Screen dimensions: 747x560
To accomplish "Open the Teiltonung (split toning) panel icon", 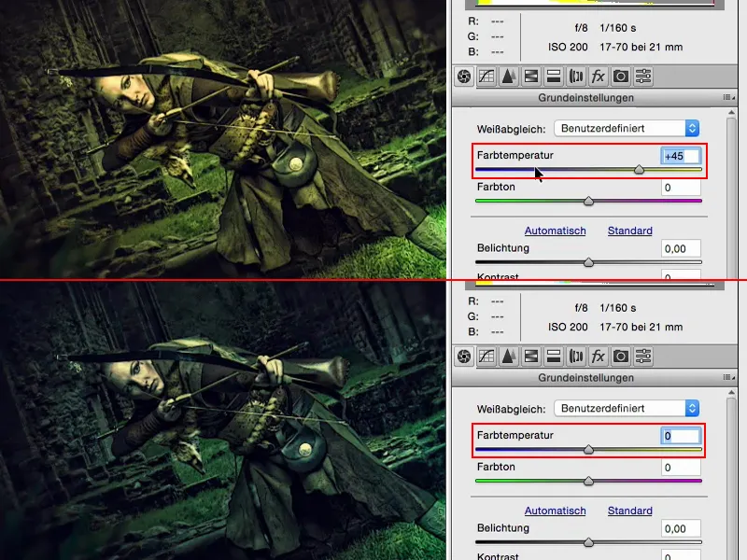I will point(554,77).
